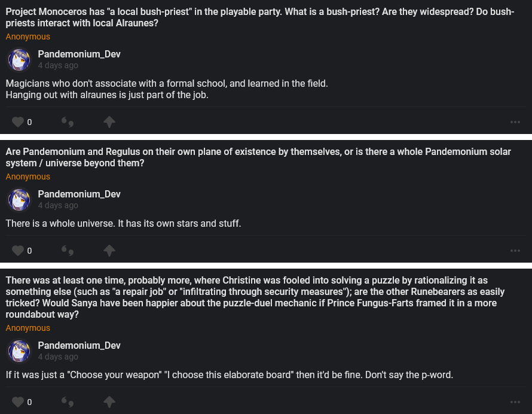Click Anonymous asker under bush-priest question

coord(28,36)
